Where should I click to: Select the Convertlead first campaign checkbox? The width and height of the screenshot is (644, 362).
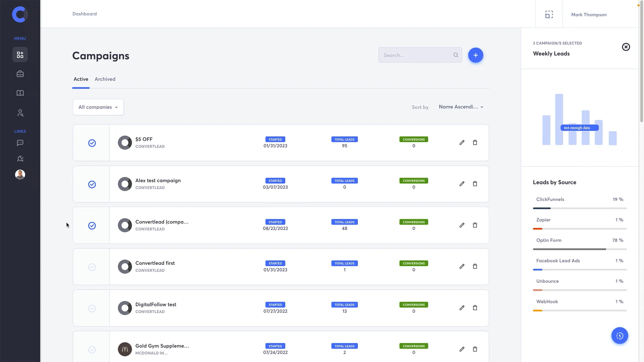(x=92, y=267)
